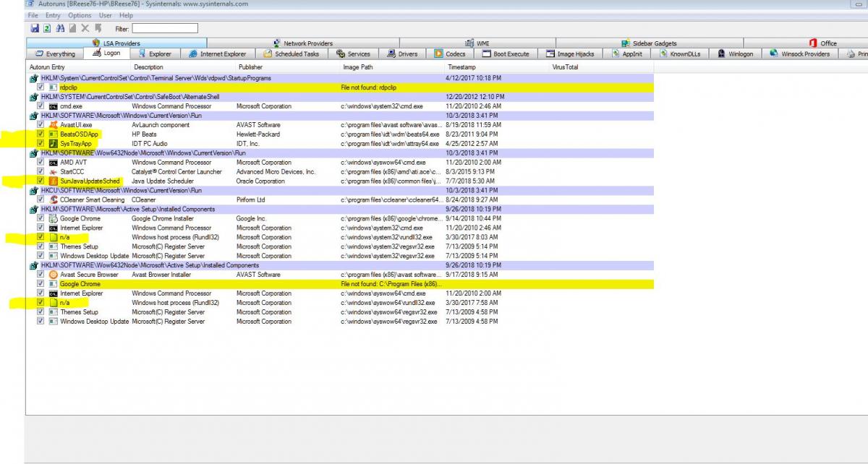This screenshot has width=868, height=464.
Task: Open the Image Hijacks tab
Action: [571, 54]
